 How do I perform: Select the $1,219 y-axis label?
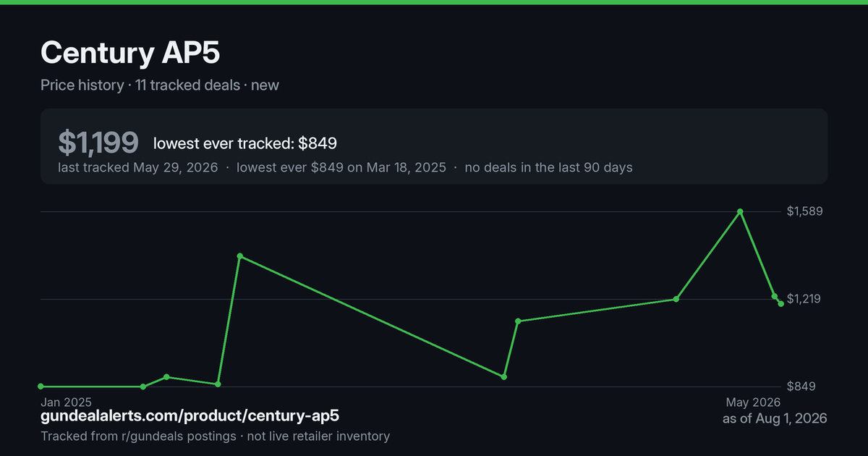pos(804,299)
